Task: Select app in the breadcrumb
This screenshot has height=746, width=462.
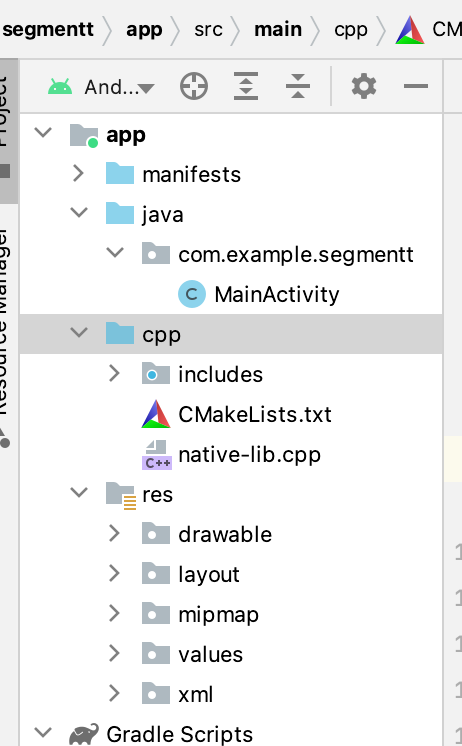Action: point(144,30)
